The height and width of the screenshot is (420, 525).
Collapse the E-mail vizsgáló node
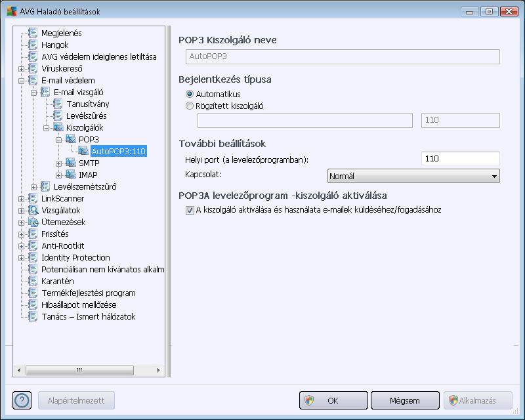pyautogui.click(x=33, y=93)
